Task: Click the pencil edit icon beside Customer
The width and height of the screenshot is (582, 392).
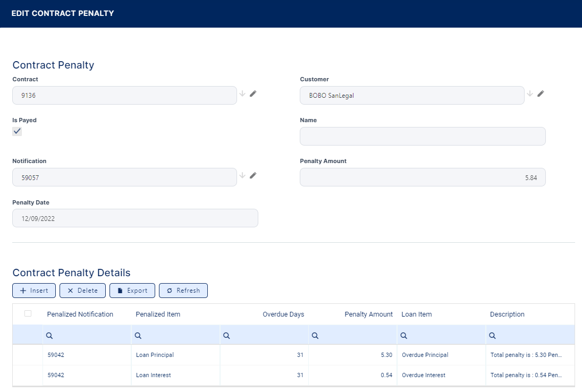Action: tap(541, 94)
